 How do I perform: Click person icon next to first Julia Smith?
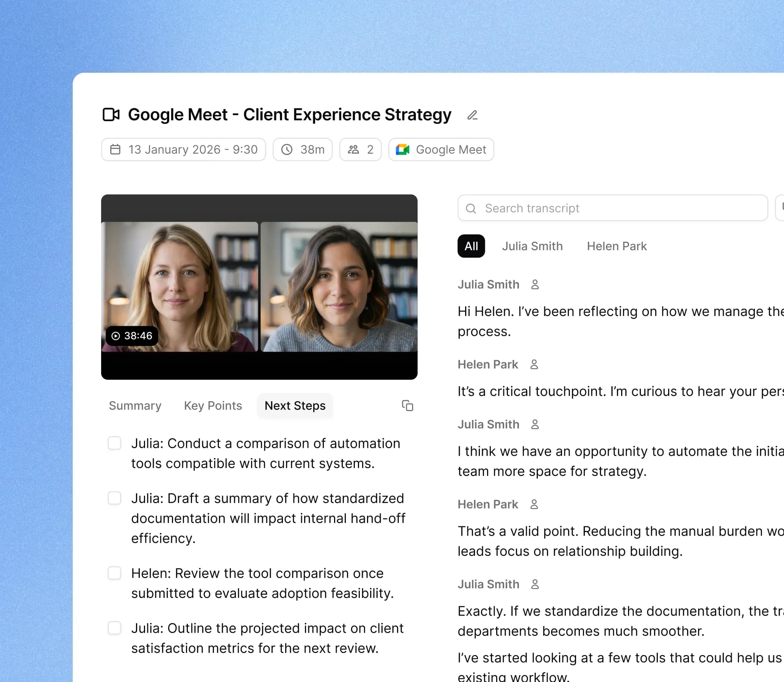[x=535, y=285]
